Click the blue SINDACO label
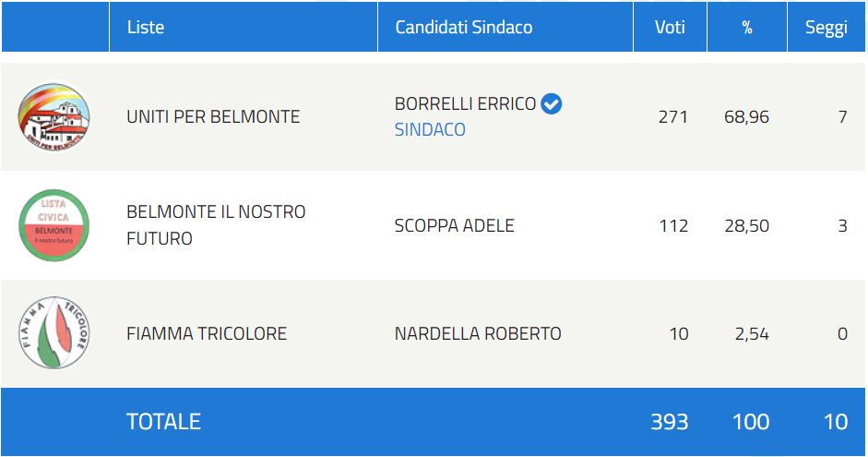 pyautogui.click(x=430, y=130)
